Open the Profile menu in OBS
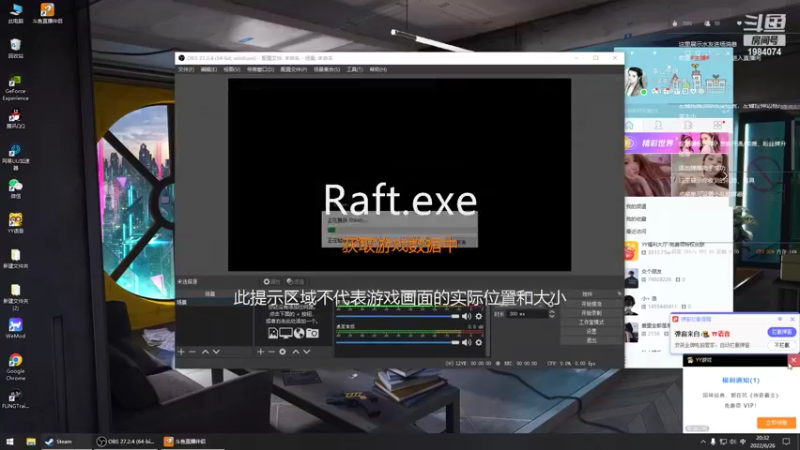800x450 pixels. click(x=293, y=69)
